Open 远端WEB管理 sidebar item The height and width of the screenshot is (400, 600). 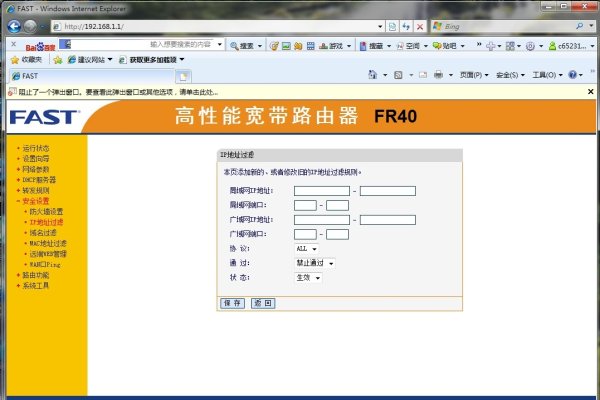pyautogui.click(x=48, y=254)
